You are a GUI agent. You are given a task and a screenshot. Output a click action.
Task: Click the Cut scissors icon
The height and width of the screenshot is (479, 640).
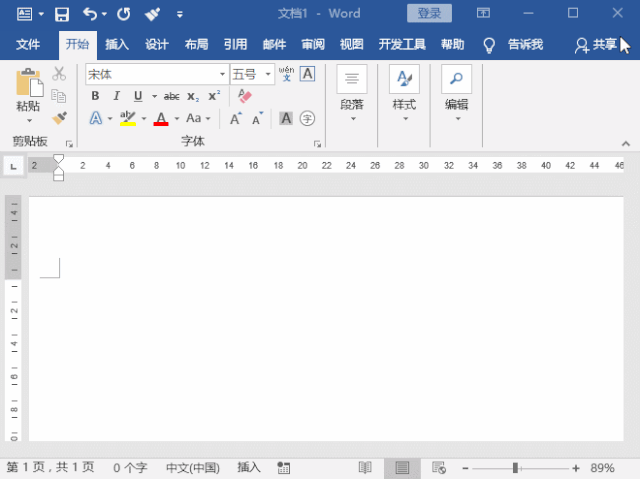(x=59, y=74)
